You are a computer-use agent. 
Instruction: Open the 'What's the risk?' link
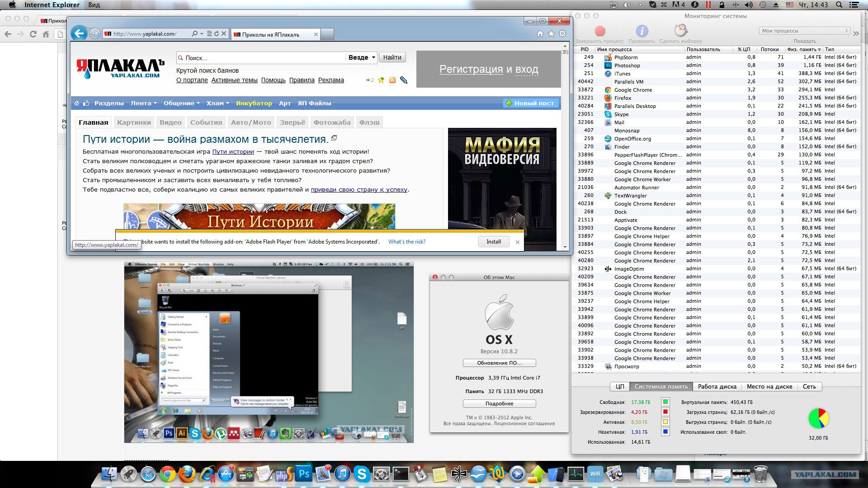coord(407,242)
